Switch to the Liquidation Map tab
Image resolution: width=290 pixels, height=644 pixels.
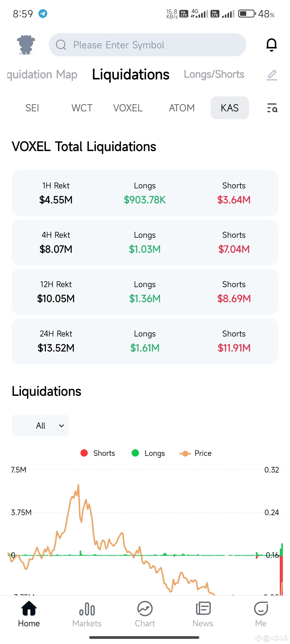[x=42, y=75]
